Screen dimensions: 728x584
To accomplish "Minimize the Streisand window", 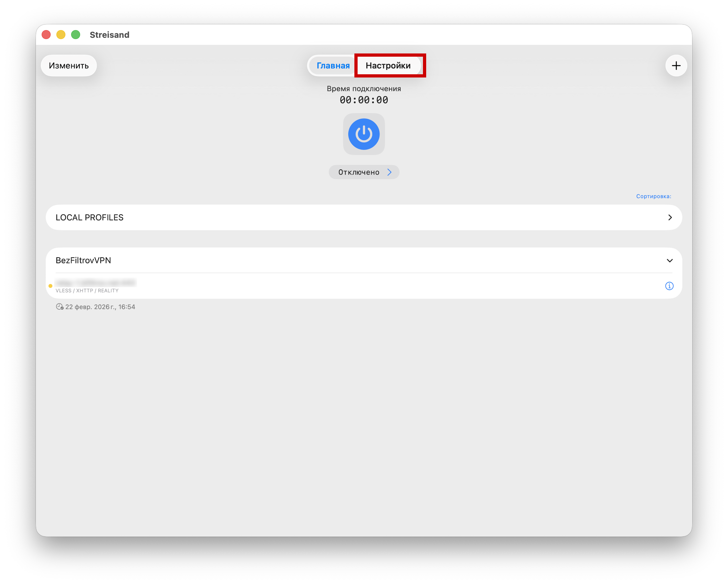I will point(61,34).
